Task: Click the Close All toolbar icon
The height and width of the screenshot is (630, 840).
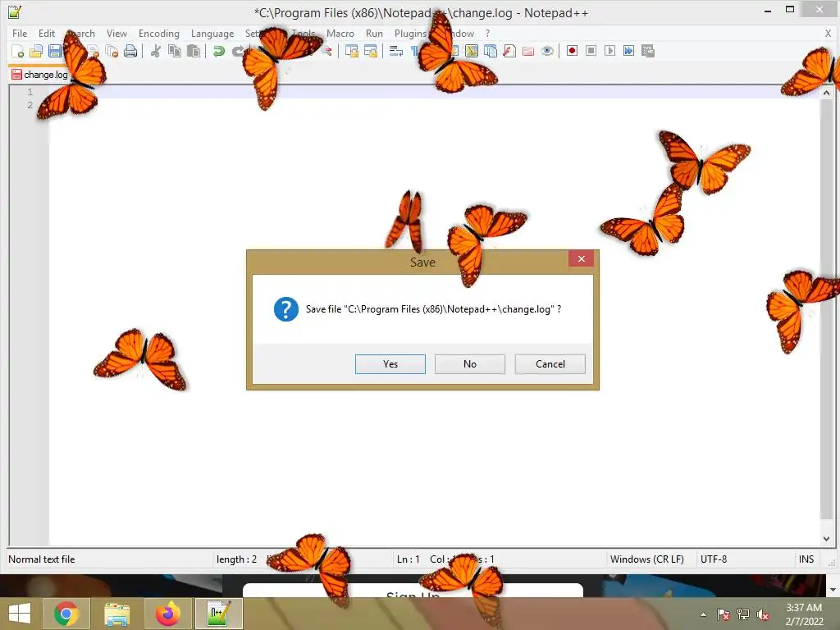Action: click(112, 51)
